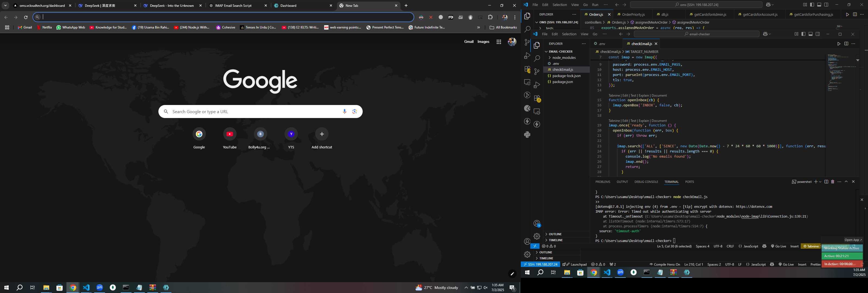The image size is (868, 293).
Task: Click the Google Lens search-by-image icon
Action: (355, 112)
